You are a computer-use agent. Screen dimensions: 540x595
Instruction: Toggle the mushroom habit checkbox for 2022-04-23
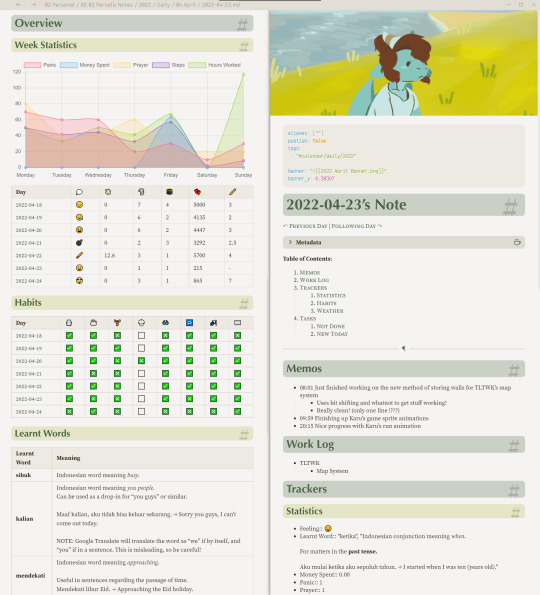[x=141, y=399]
